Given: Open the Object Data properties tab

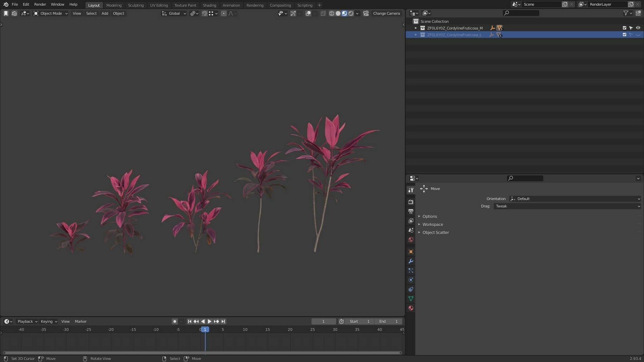Looking at the screenshot, I should [411, 298].
